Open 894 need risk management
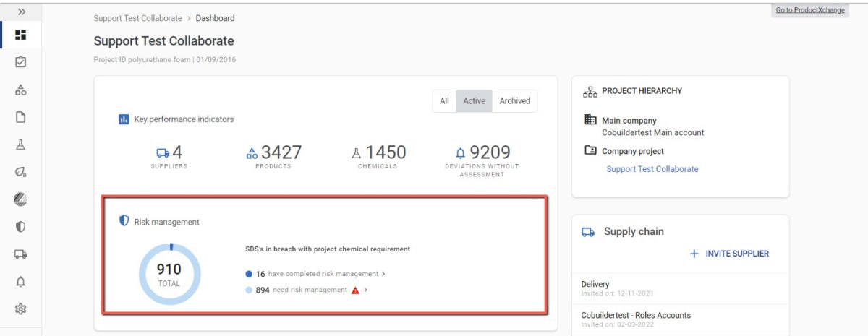This screenshot has width=868, height=336. click(307, 290)
